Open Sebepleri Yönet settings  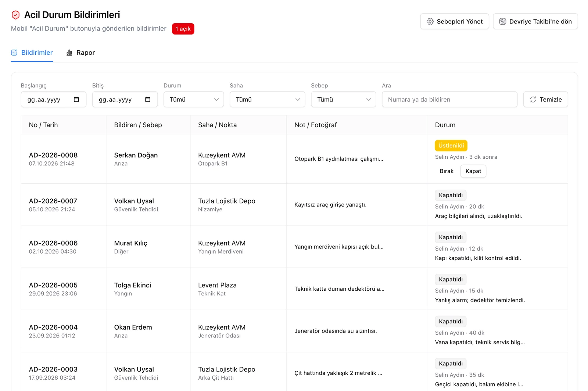tap(455, 22)
